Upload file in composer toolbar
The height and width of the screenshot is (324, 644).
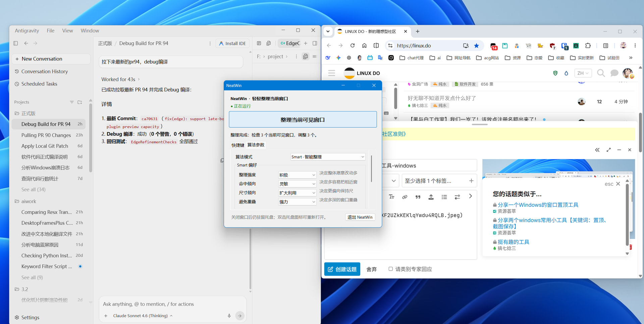(x=431, y=197)
